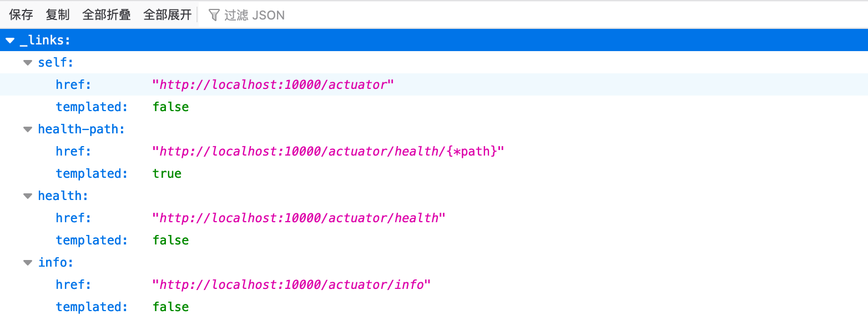The width and height of the screenshot is (868, 330).
Task: Collapse the self node arrow
Action: pyautogui.click(x=28, y=63)
